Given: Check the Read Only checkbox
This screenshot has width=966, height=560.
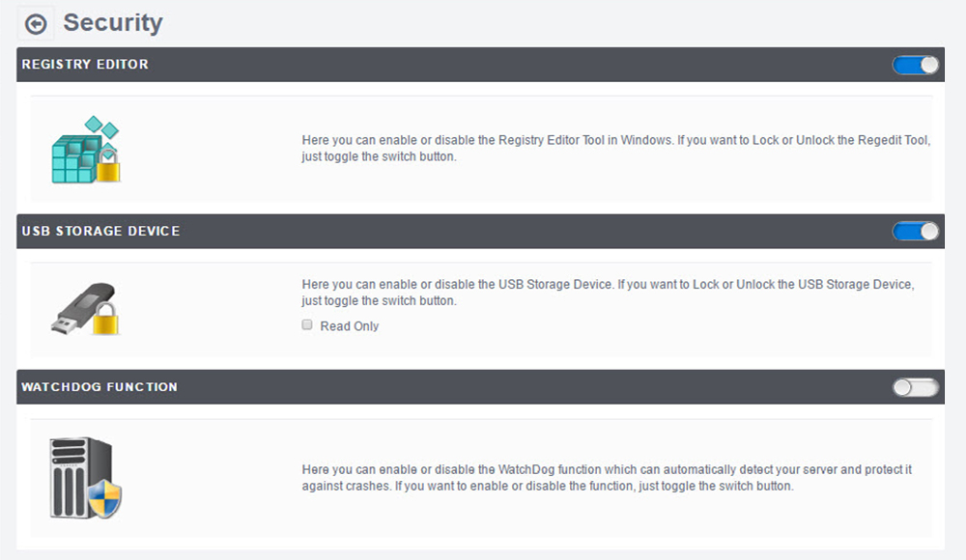Looking at the screenshot, I should pyautogui.click(x=307, y=325).
